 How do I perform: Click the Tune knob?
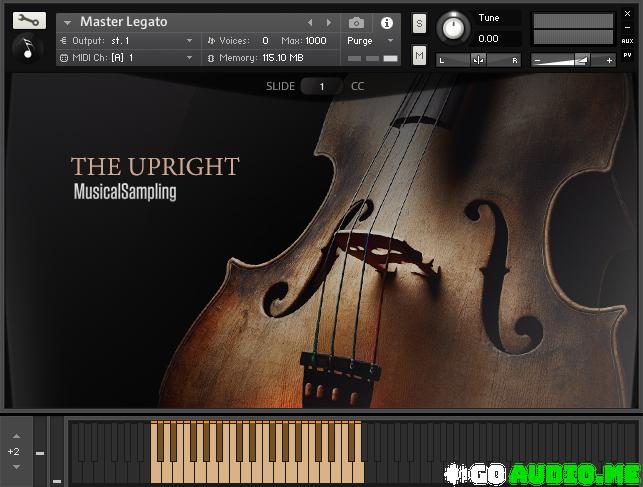(x=453, y=28)
